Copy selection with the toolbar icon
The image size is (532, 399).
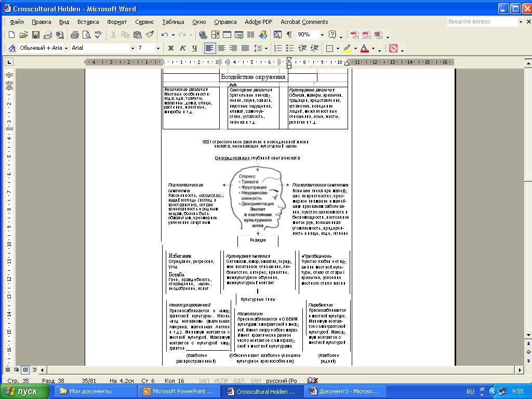[125, 35]
